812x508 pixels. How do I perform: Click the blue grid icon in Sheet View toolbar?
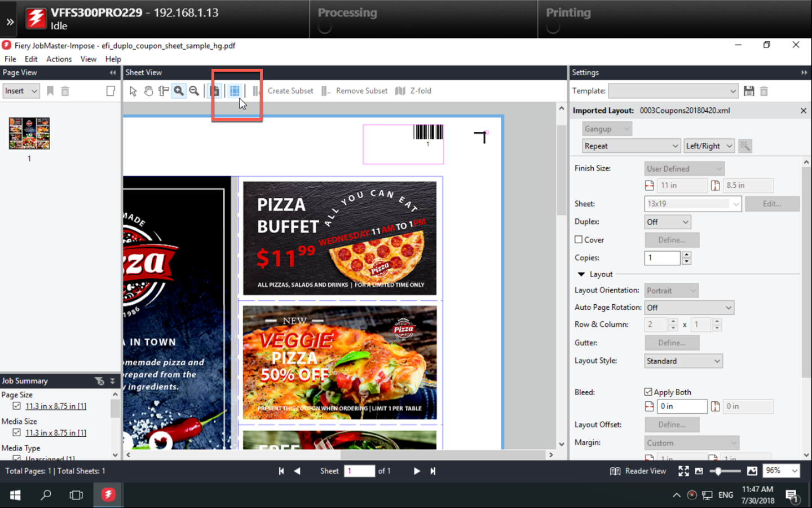(235, 91)
